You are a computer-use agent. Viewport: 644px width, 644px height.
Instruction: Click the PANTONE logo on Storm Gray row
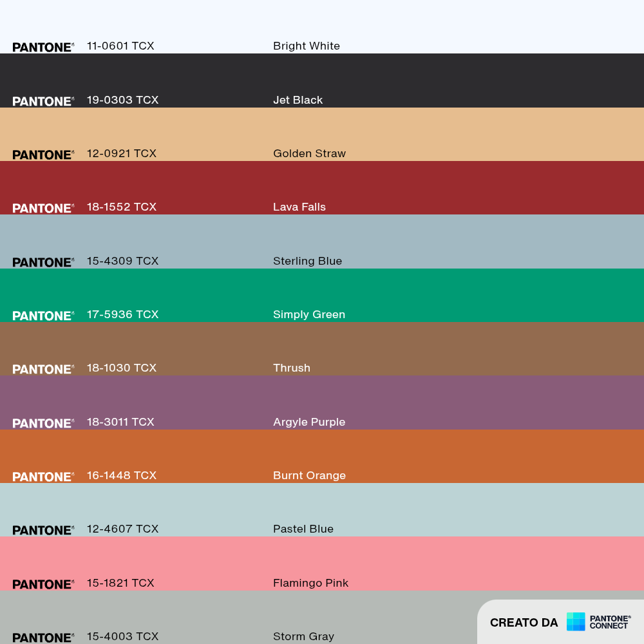pos(43,638)
